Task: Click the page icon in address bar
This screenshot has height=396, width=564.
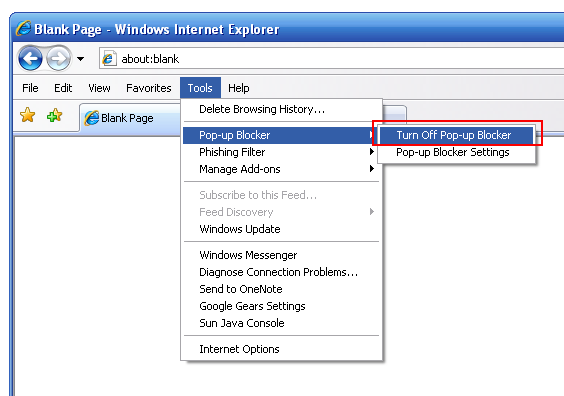Action: 108,59
